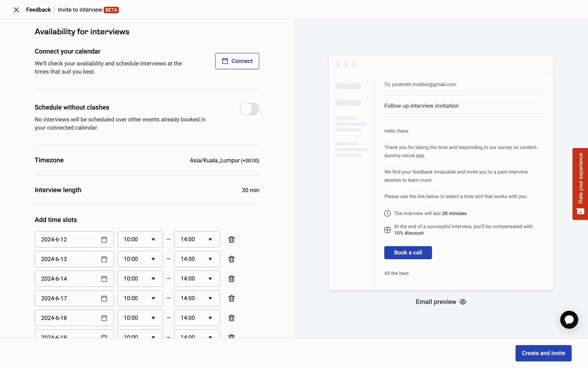Delete the 2024-6-12 time slot
Image resolution: width=588 pixels, height=368 pixels.
pyautogui.click(x=231, y=240)
